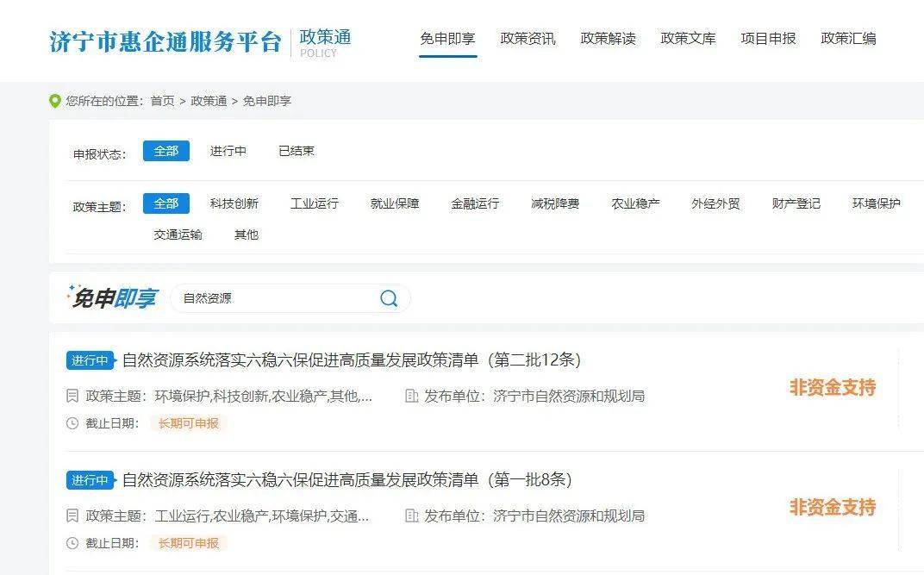This screenshot has height=575, width=924.
Task: Open policy list 第二批12条 title link
Action: [x=352, y=360]
